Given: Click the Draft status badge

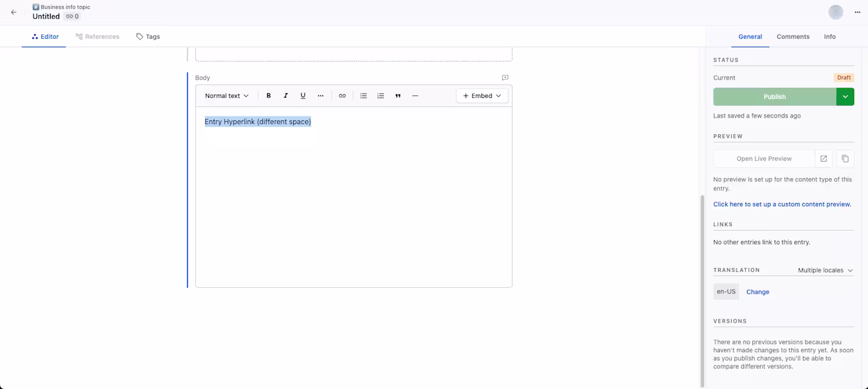Looking at the screenshot, I should coord(844,78).
